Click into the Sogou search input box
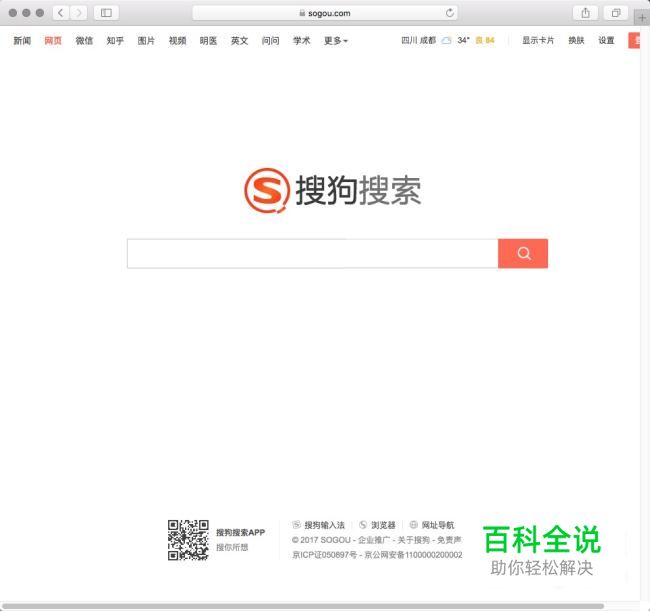Image resolution: width=650 pixels, height=611 pixels. tap(313, 253)
